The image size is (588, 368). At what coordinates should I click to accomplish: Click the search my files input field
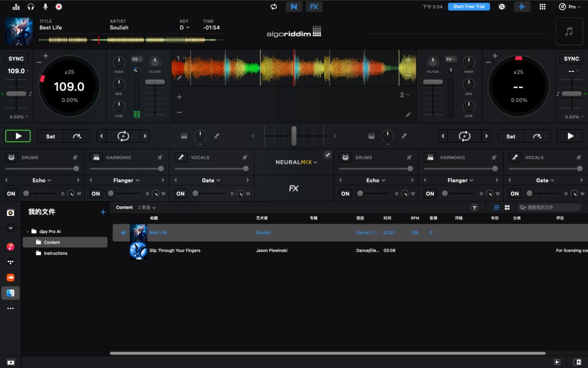pyautogui.click(x=551, y=208)
